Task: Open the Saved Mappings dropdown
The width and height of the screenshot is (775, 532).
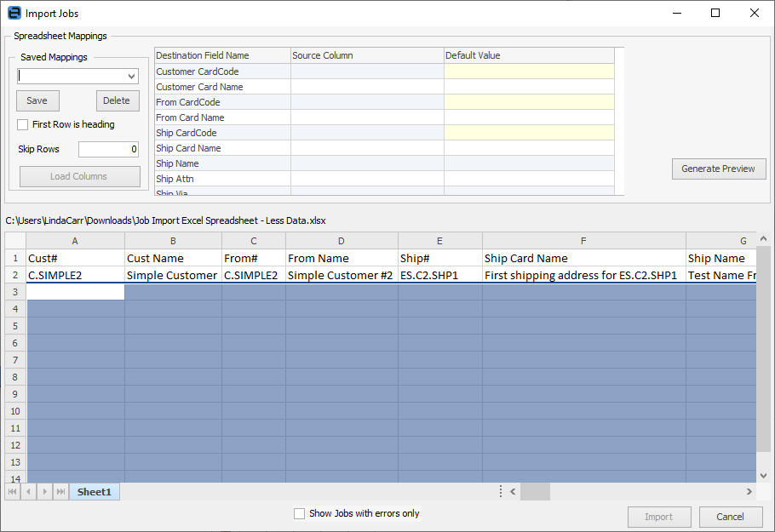Action: [x=131, y=77]
